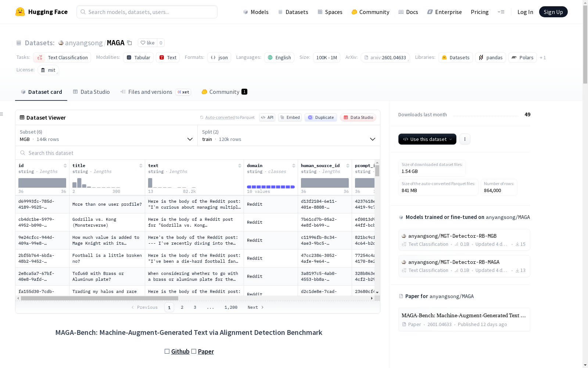Viewport: 588px width, 368px height.
Task: Sort by the id column
Action: (65, 166)
